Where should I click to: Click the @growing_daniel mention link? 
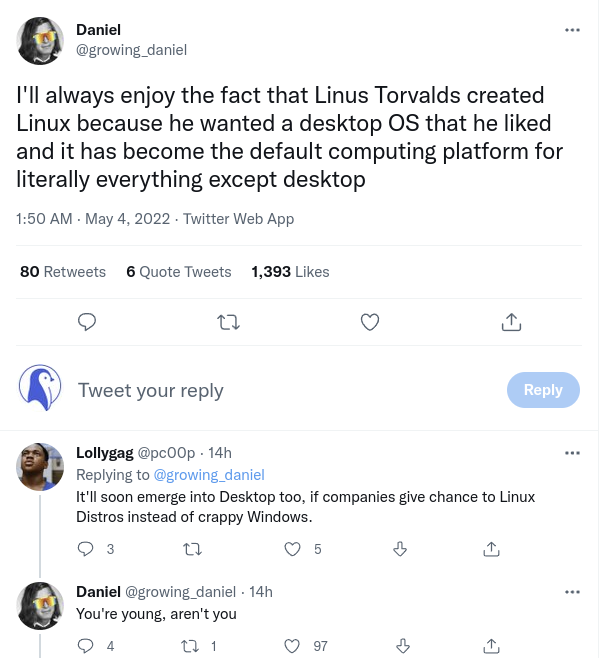coord(208,475)
